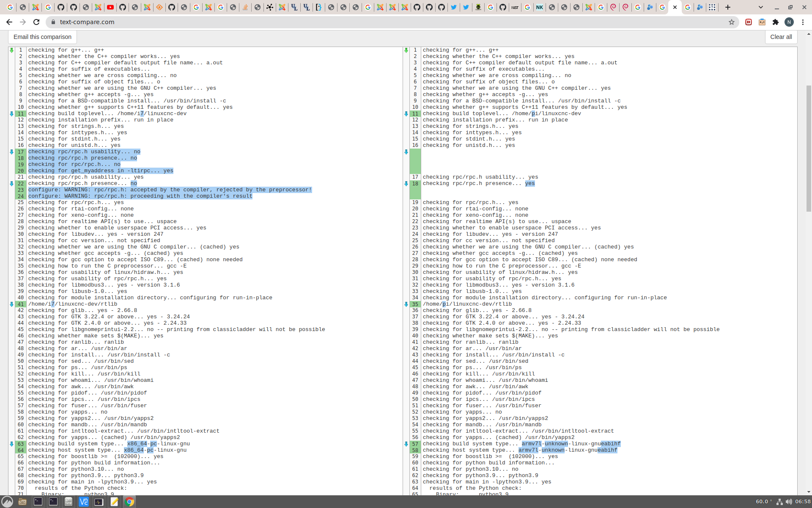Viewport: 812px width, 508px height.
Task: Click left line 'checking rpc/rpc.h usability... no'
Action: point(84,152)
